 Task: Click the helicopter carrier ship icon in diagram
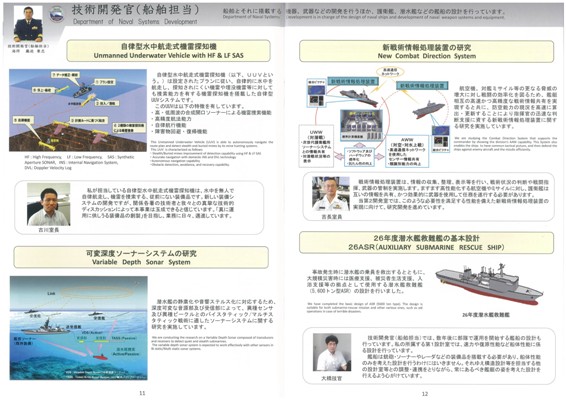point(428,109)
